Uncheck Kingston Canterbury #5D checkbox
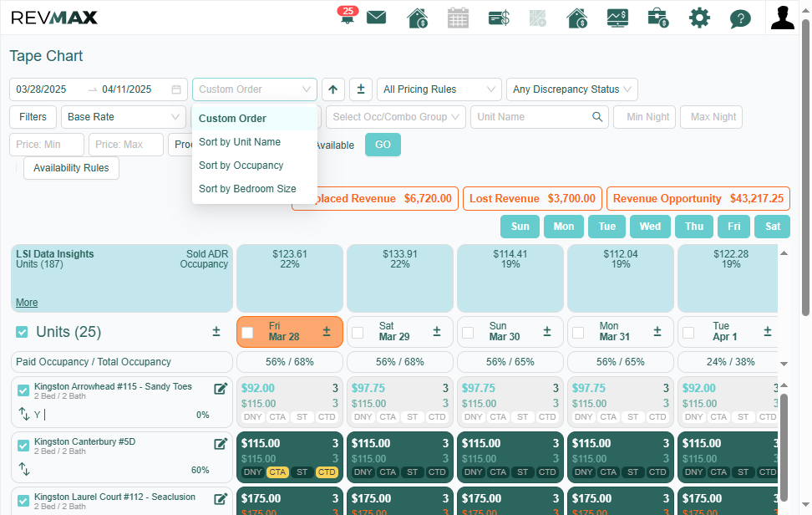 [x=23, y=446]
